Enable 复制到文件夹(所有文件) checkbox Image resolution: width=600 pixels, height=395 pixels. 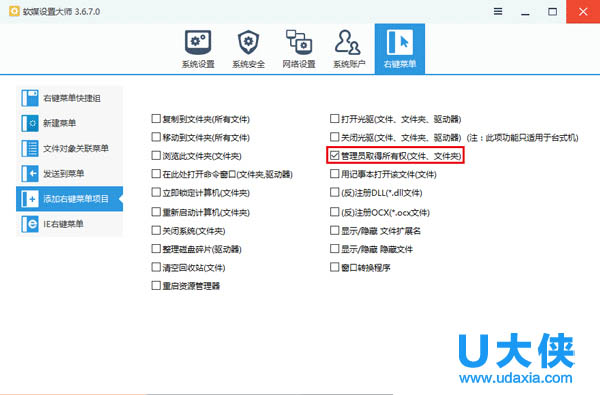click(x=156, y=119)
